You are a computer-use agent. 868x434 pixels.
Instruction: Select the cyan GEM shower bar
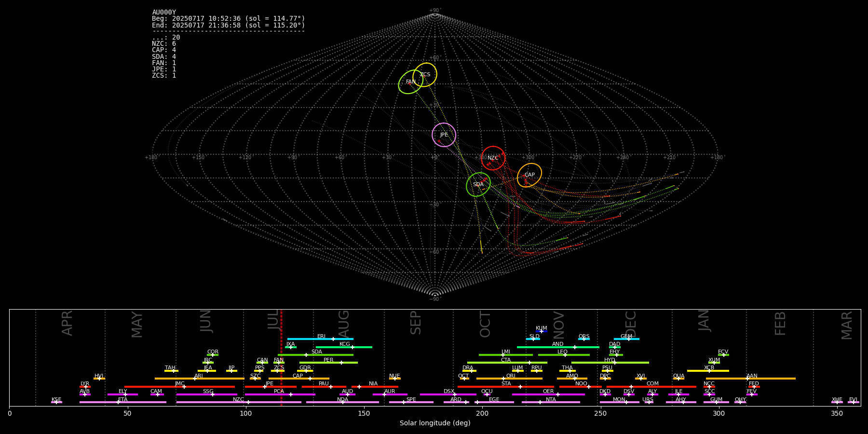pyautogui.click(x=626, y=339)
